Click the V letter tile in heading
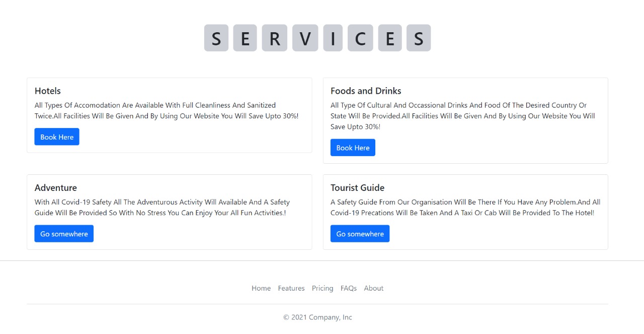This screenshot has height=334, width=644. coord(305,38)
